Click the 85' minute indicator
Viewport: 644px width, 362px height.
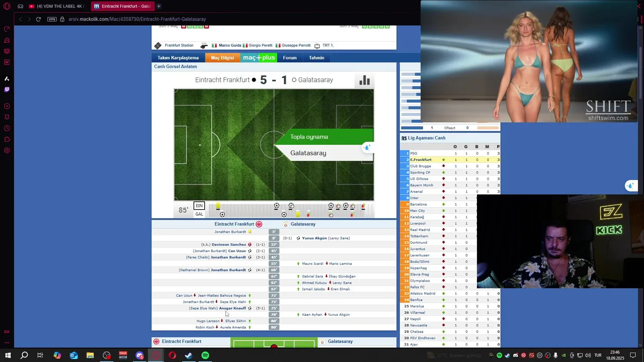click(183, 210)
